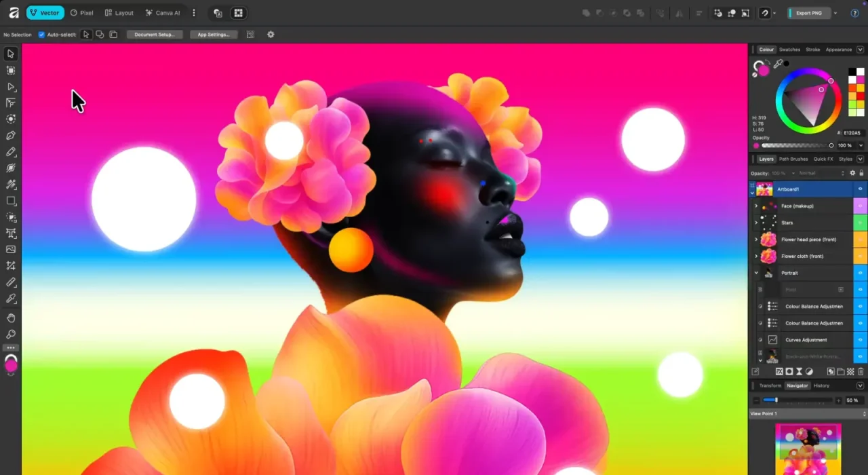
Task: Hide the Stars layer
Action: pyautogui.click(x=861, y=223)
